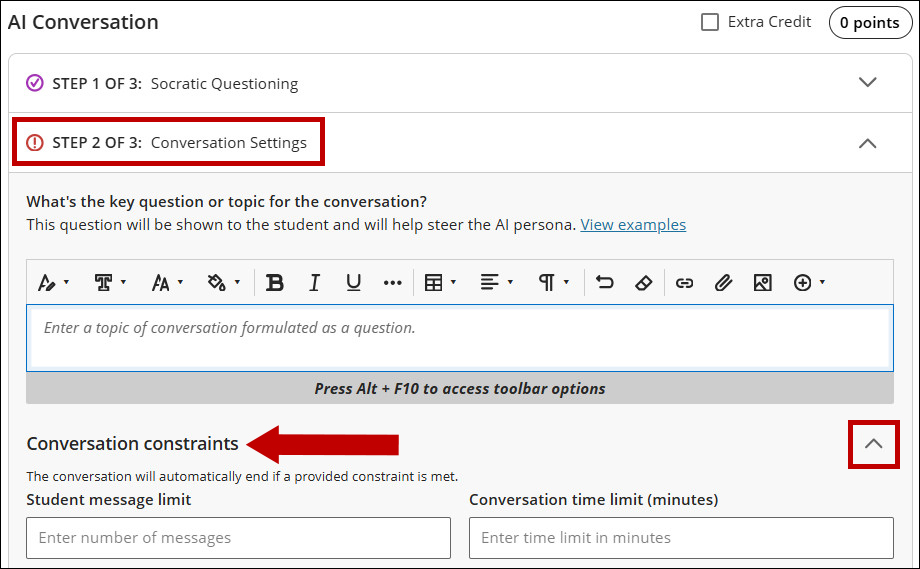The image size is (920, 569).
Task: Toggle underline formatting
Action: 353,283
